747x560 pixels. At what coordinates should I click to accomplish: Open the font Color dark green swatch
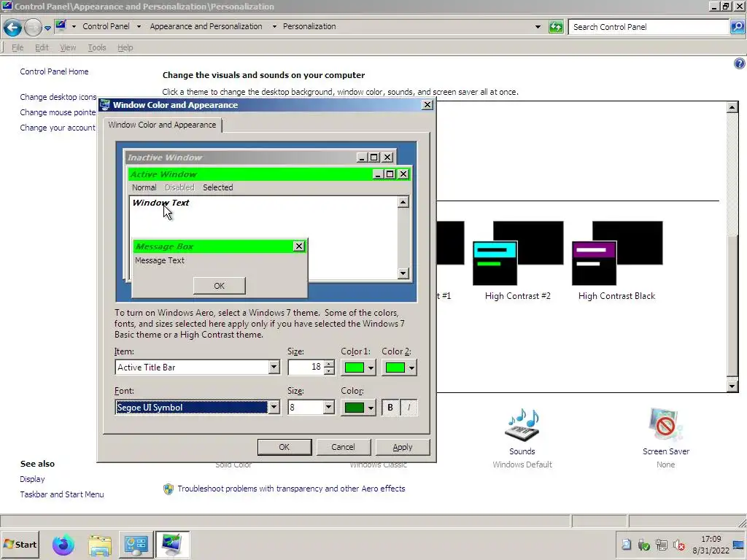click(x=358, y=408)
